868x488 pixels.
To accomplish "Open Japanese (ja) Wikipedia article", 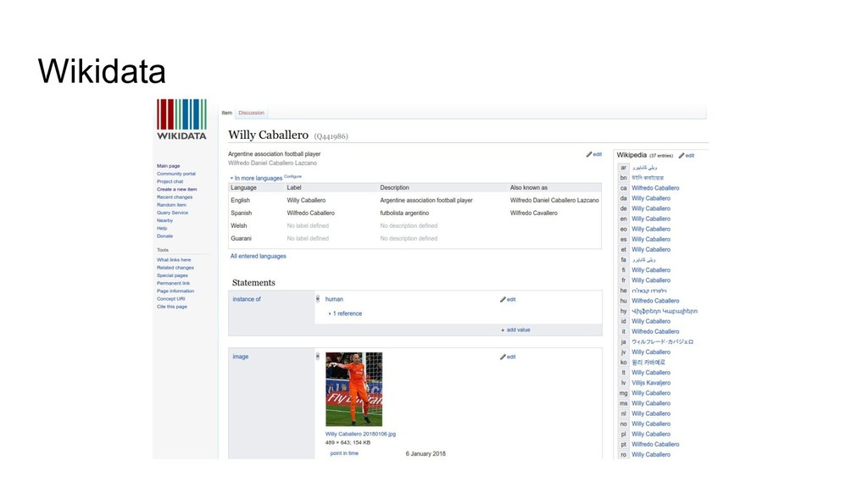I will pos(662,341).
